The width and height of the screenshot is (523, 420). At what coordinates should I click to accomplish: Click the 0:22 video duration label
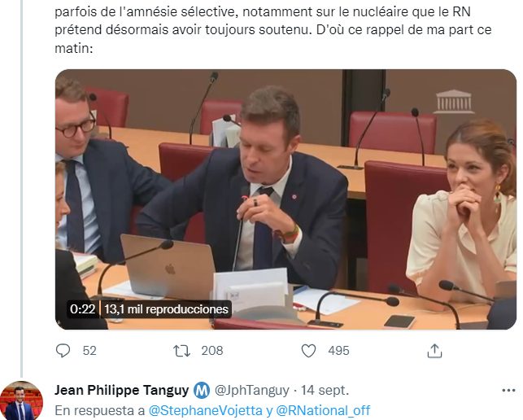tap(82, 308)
